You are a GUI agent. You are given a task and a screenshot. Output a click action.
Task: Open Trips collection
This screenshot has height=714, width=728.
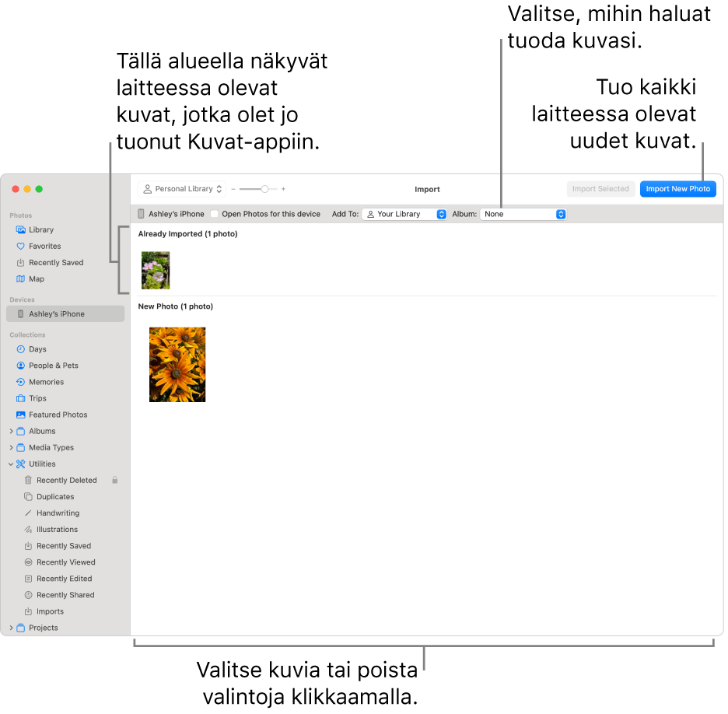pyautogui.click(x=65, y=400)
